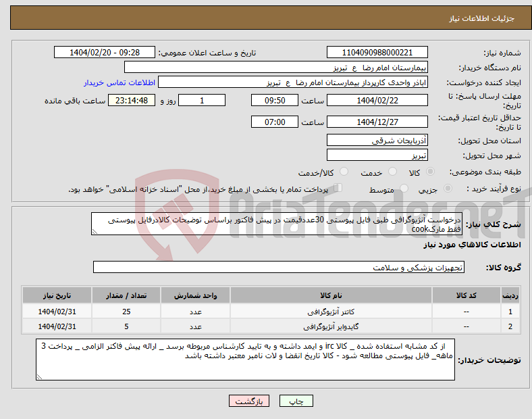The height and width of the screenshot is (419, 532).
Task: Click the buyer name field بیمارستان امام رضا
Action: point(276,67)
